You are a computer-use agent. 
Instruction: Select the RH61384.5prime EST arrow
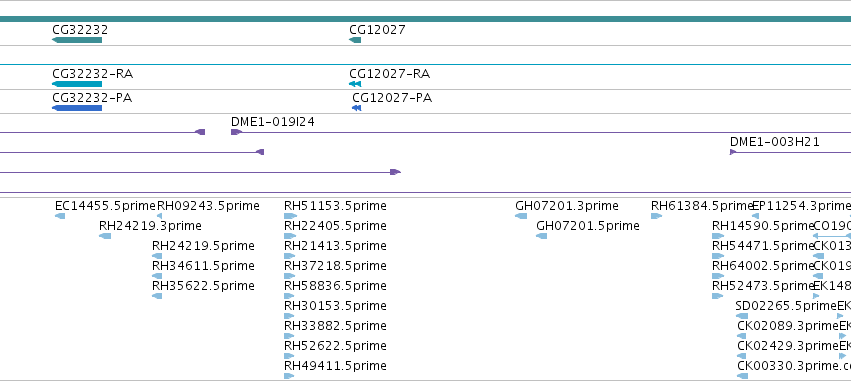656,216
